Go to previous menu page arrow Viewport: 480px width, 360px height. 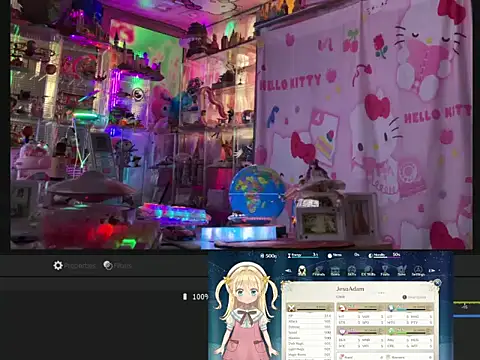(x=289, y=271)
